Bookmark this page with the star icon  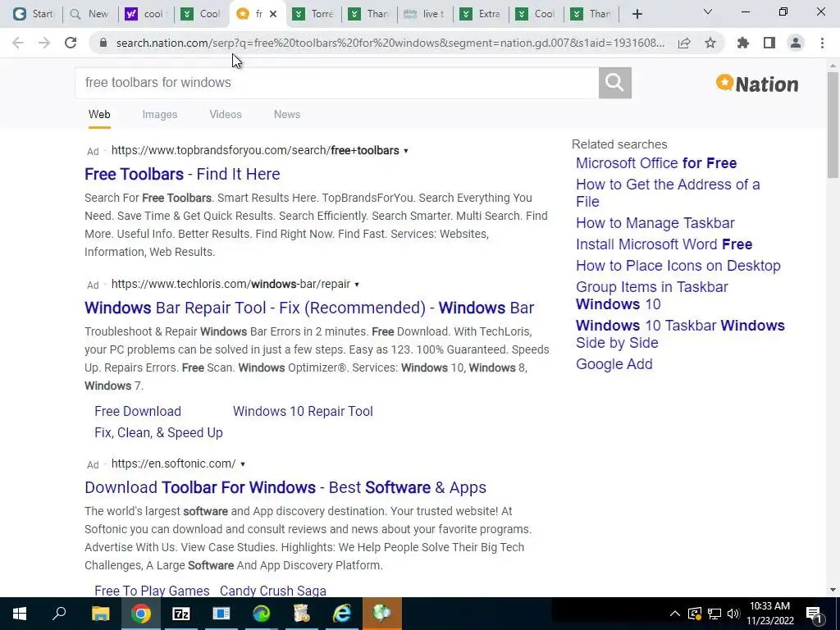click(x=710, y=43)
